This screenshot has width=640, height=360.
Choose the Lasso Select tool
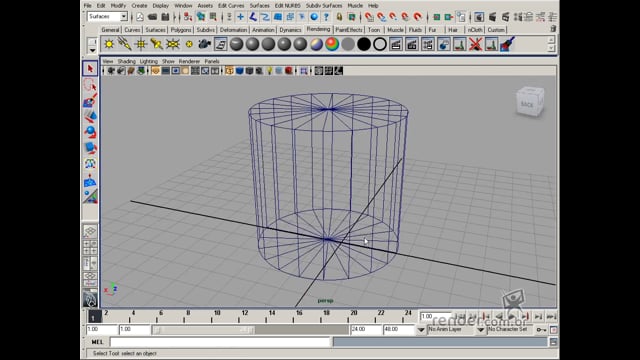90,85
